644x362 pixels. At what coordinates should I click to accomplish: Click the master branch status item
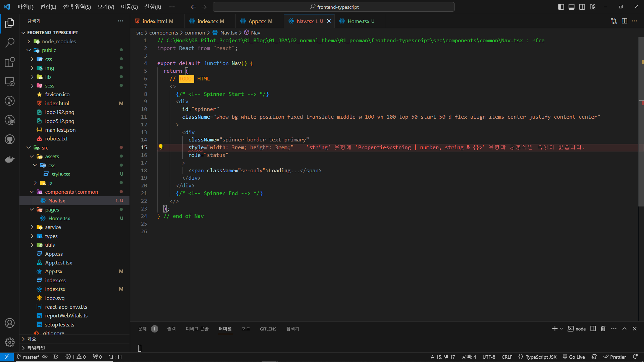pos(28,357)
